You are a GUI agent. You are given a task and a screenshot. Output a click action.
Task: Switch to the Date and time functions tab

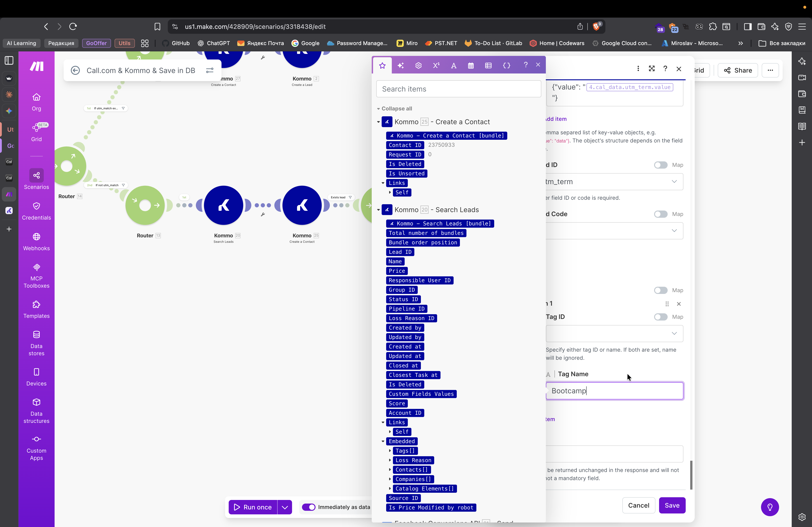[471, 65]
